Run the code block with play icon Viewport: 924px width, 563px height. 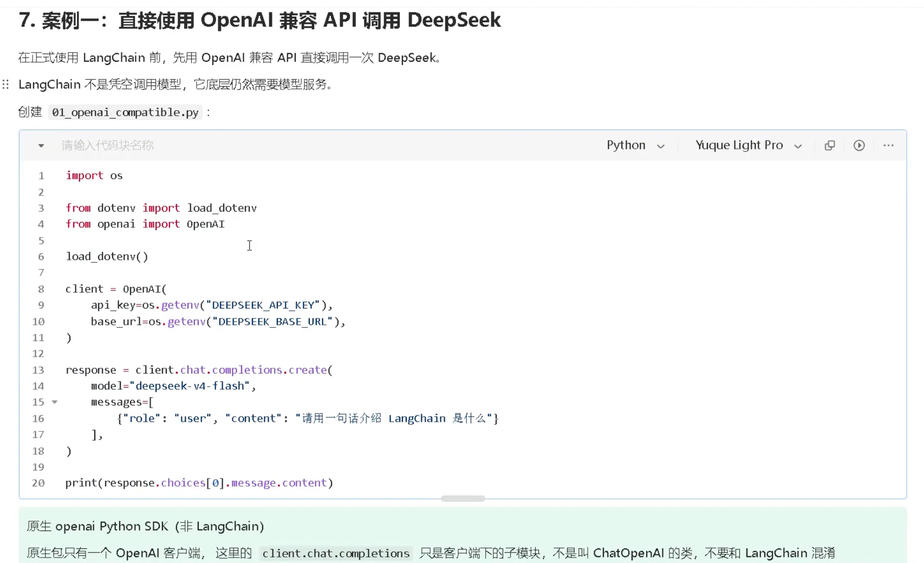point(859,145)
